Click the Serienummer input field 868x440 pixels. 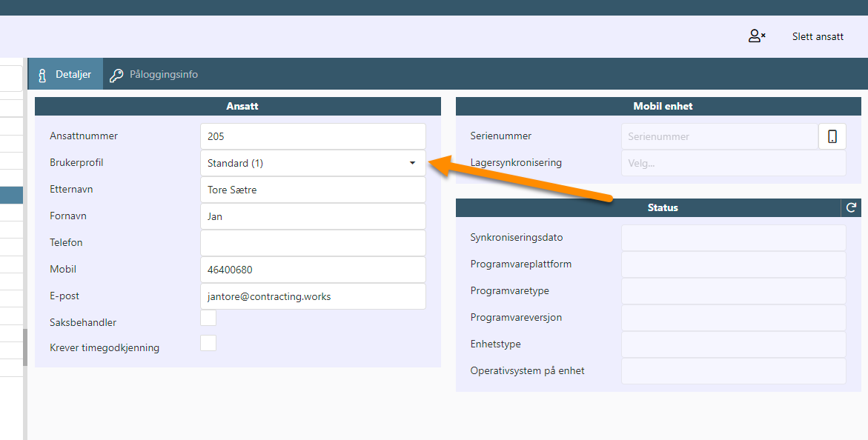pyautogui.click(x=720, y=136)
